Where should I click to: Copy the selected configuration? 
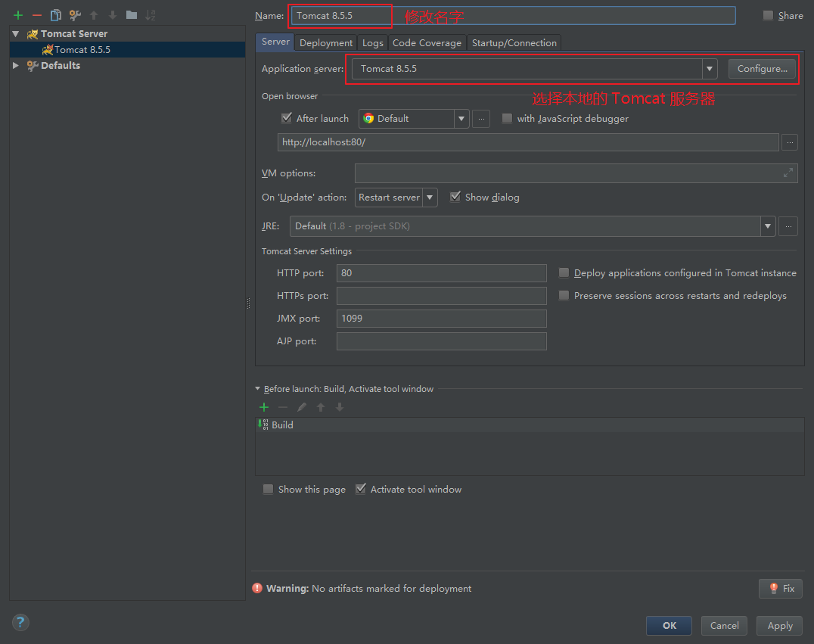[56, 15]
